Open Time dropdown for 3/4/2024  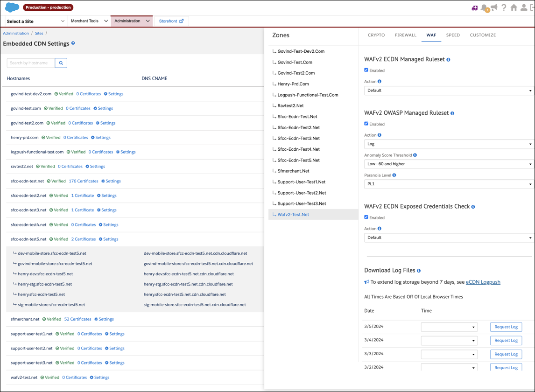coord(450,341)
